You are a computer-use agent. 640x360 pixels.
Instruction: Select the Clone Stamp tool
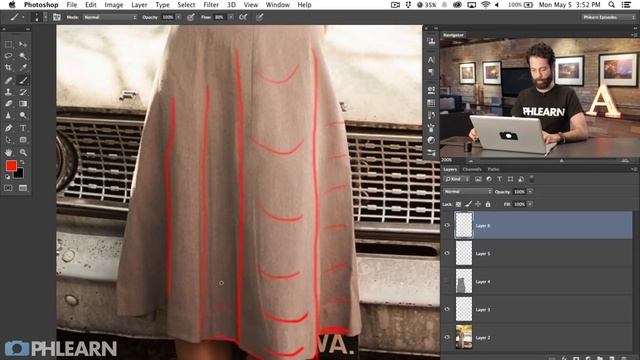tap(9, 92)
